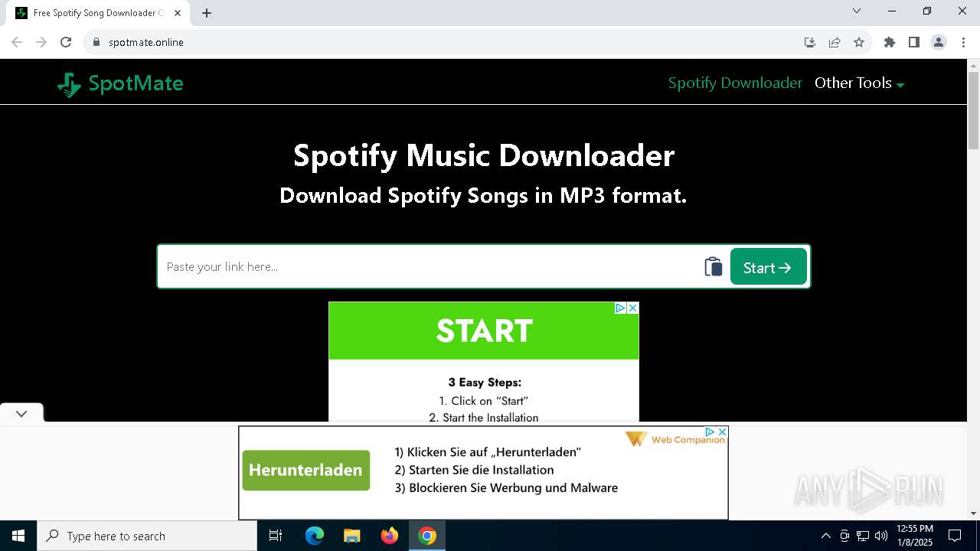Launch Microsoft Edge from taskbar
This screenshot has width=980, height=551.
315,536
